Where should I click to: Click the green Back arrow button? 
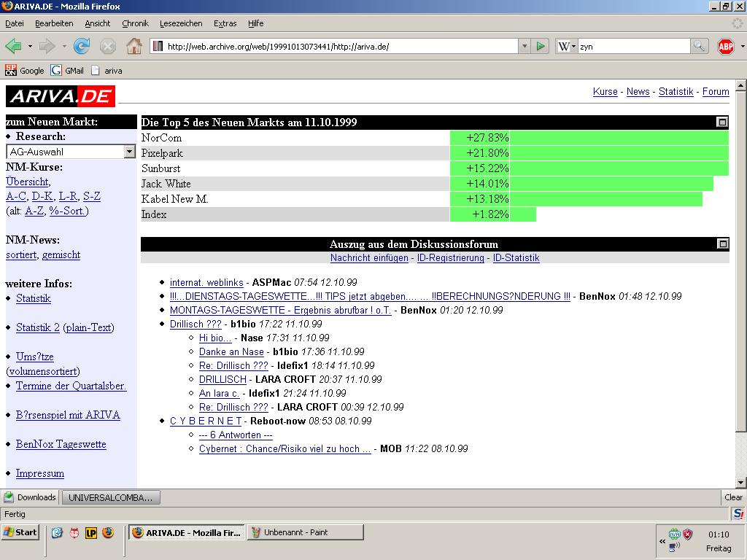click(13, 47)
